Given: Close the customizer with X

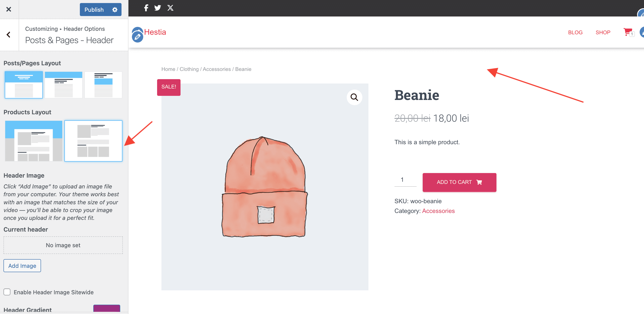Looking at the screenshot, I should coord(9,10).
